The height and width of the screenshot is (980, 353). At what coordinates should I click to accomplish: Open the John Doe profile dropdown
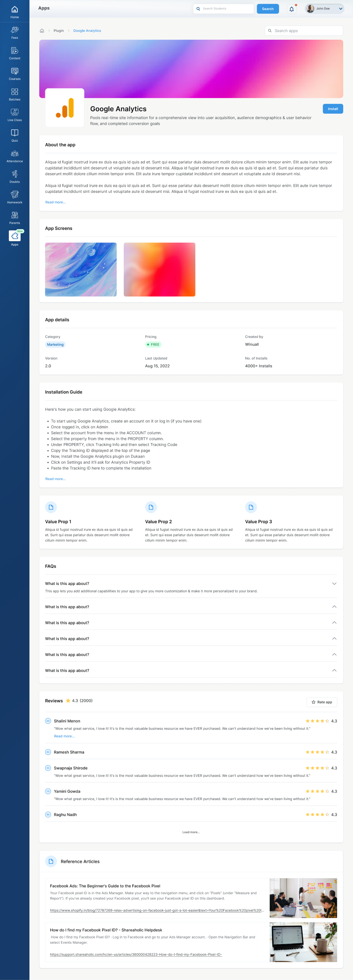(x=325, y=8)
